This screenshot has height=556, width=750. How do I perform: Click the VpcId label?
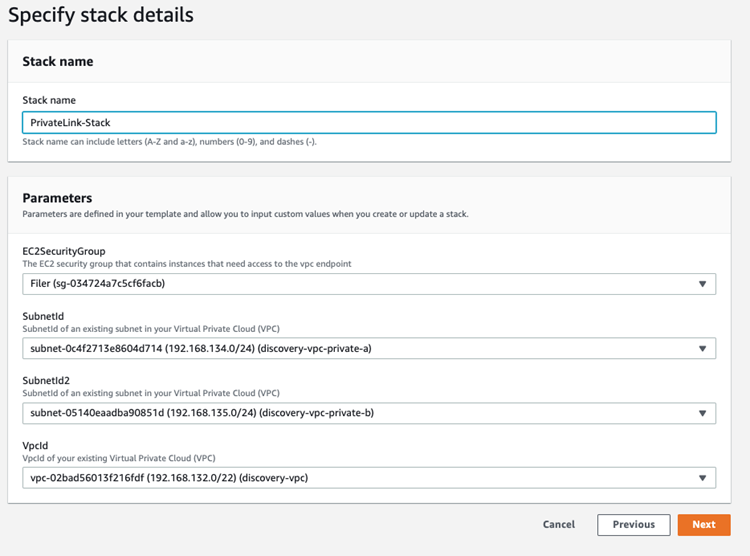click(x=35, y=445)
